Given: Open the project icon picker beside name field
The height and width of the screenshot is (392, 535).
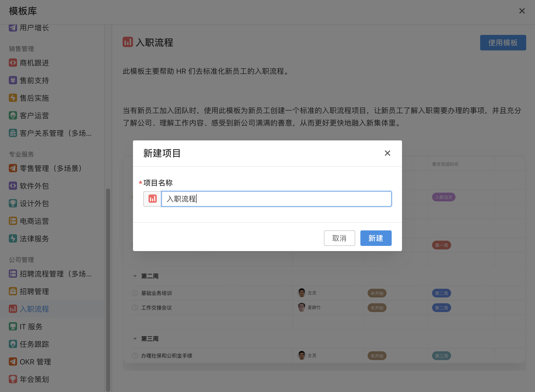Looking at the screenshot, I should [152, 199].
